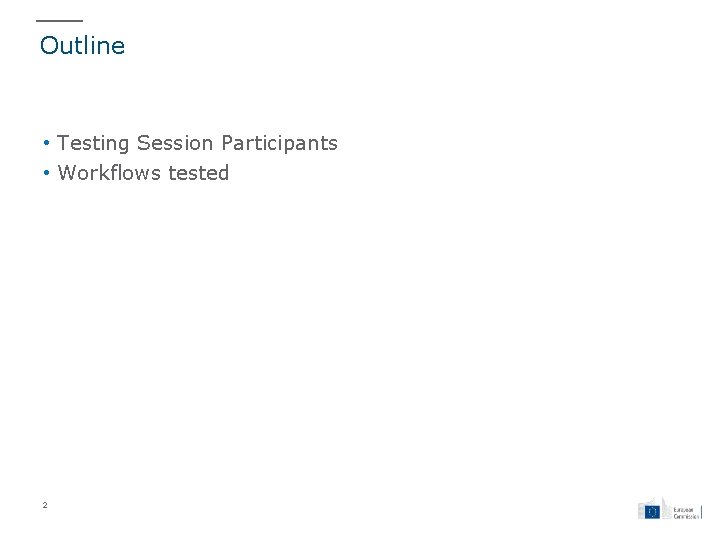
Task: Click the slide number 2
Action: pos(45,505)
